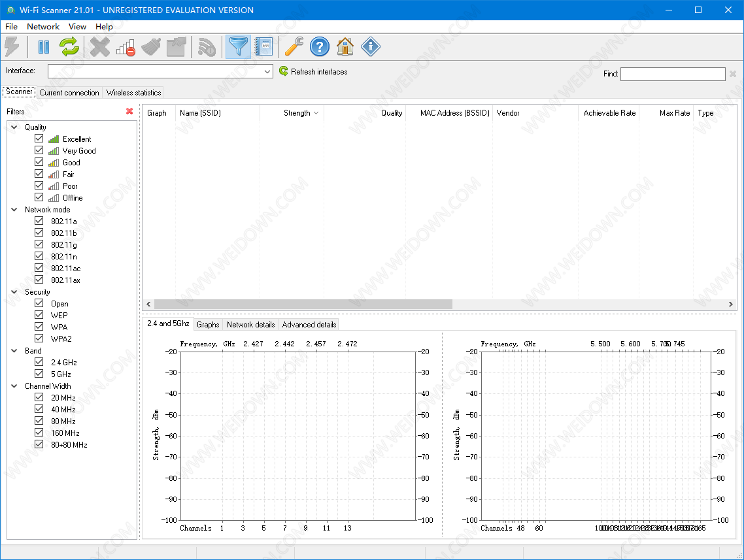The height and width of the screenshot is (560, 744).
Task: Click the scroll right arrow of network list
Action: 731,304
